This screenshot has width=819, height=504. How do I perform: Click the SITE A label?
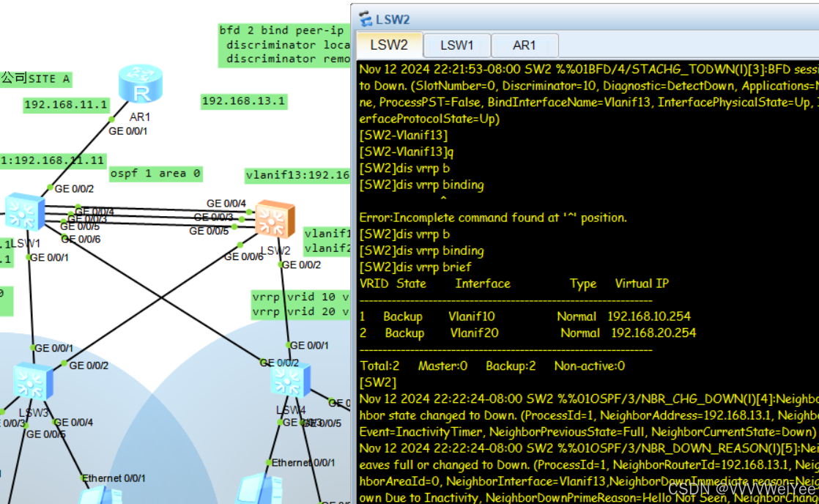coord(35,79)
